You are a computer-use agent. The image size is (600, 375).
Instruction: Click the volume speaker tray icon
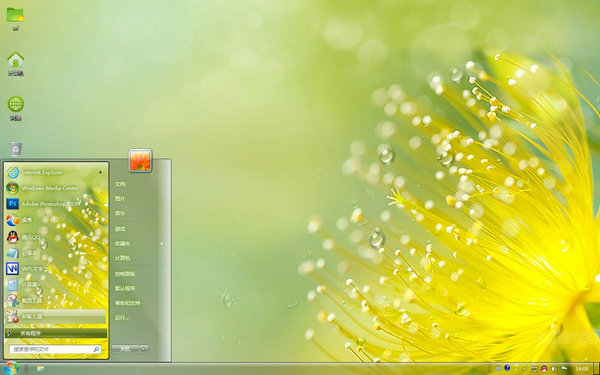[553, 368]
